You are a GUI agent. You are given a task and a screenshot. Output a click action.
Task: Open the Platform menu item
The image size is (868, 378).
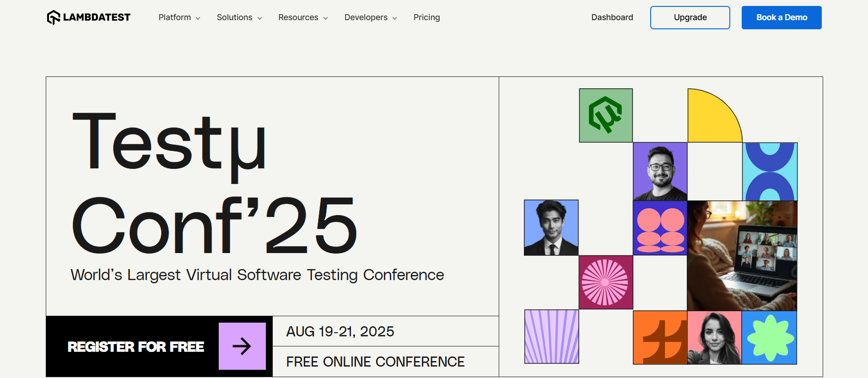(x=175, y=17)
